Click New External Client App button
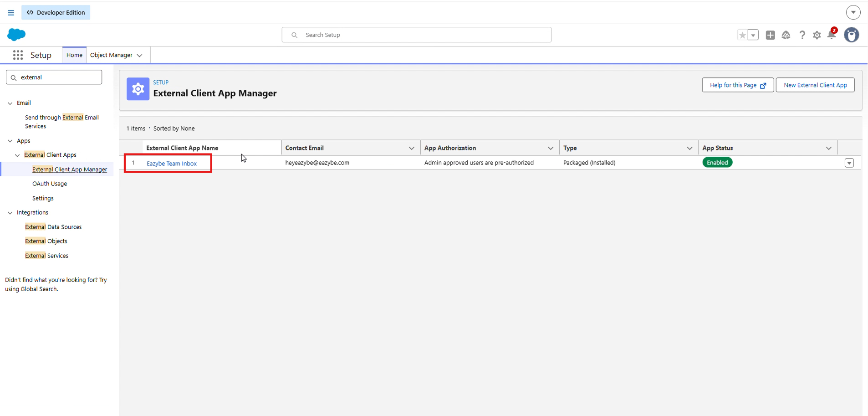 click(815, 85)
